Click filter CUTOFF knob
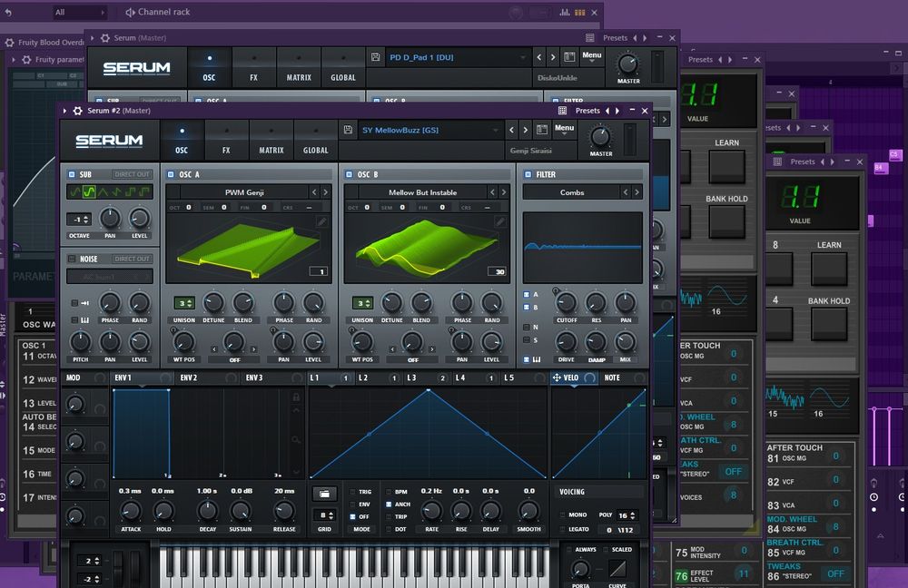Viewport: 908px width, 588px height. [566, 303]
